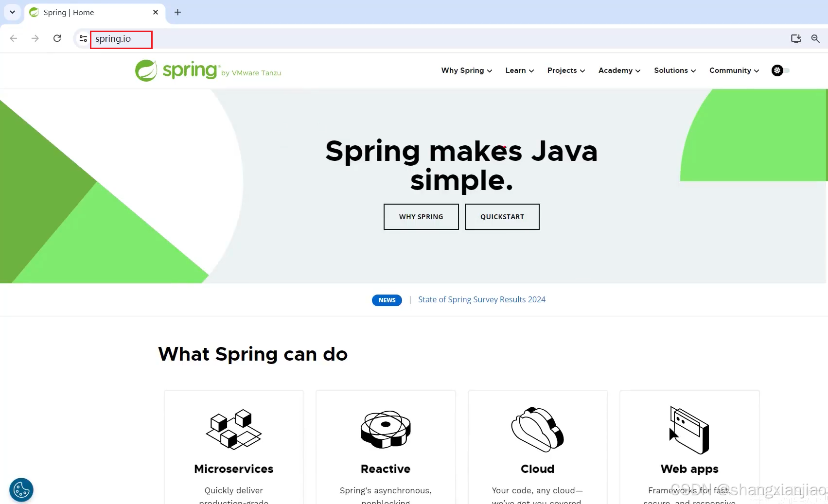This screenshot has height=504, width=828.
Task: Expand the Community menu
Action: 734,70
